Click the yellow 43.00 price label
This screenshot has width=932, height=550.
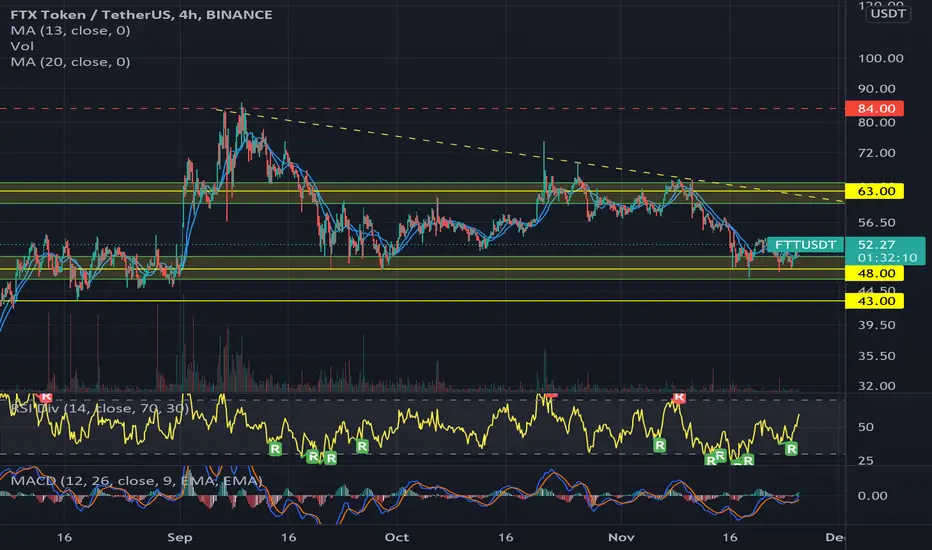pos(875,301)
